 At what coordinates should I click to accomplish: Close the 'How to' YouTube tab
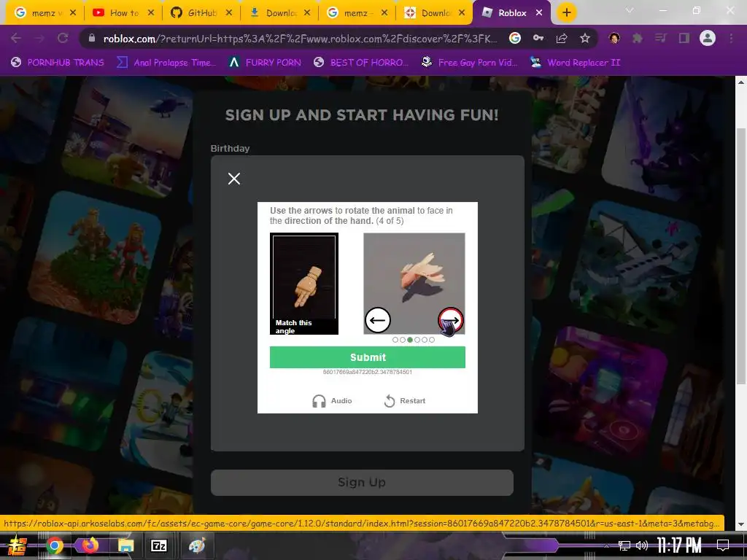click(x=151, y=13)
